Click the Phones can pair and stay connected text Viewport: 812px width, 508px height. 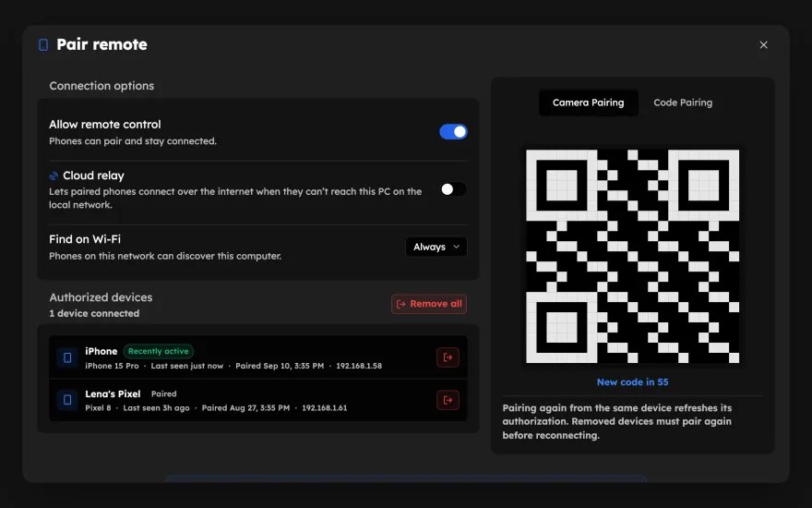click(x=133, y=141)
